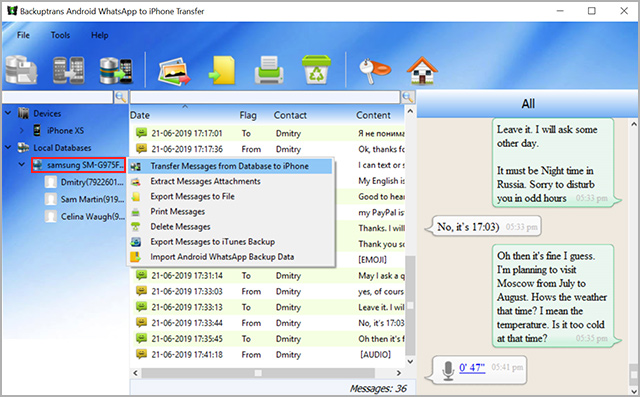Click message icon of 21-06-2019 17:17:01 row

tap(141, 133)
